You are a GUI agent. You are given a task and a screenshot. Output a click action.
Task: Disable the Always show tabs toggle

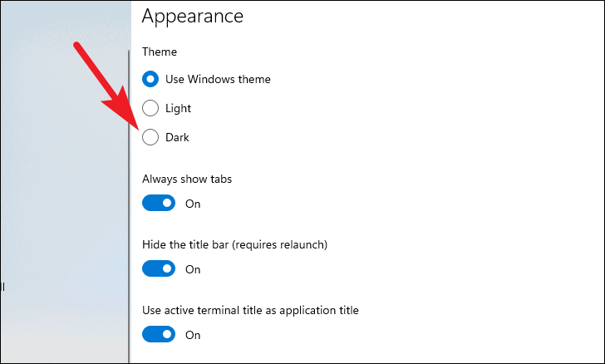pyautogui.click(x=159, y=203)
